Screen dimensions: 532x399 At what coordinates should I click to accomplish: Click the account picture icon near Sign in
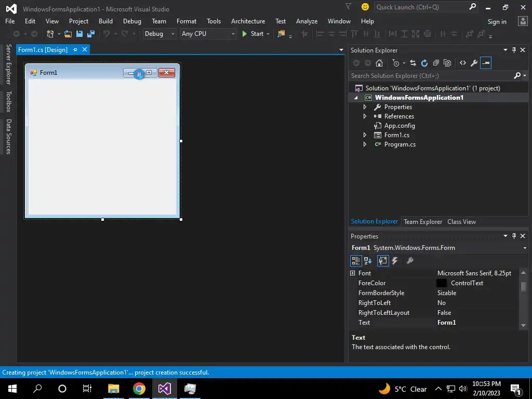(x=523, y=21)
